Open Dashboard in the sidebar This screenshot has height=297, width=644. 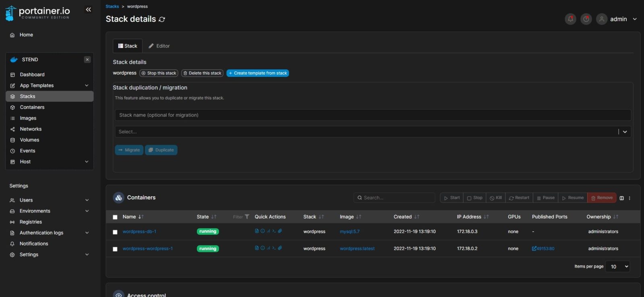point(50,75)
